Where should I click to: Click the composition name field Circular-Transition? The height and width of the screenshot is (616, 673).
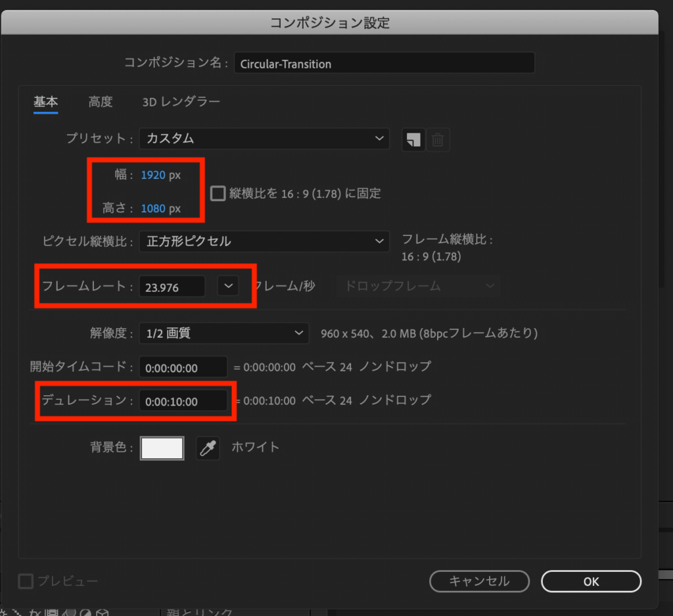[x=384, y=63]
